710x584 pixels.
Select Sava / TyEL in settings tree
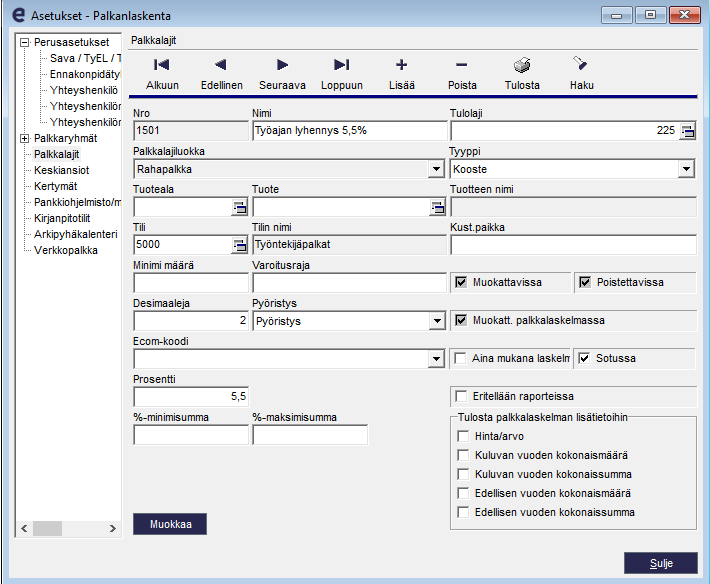(x=85, y=58)
